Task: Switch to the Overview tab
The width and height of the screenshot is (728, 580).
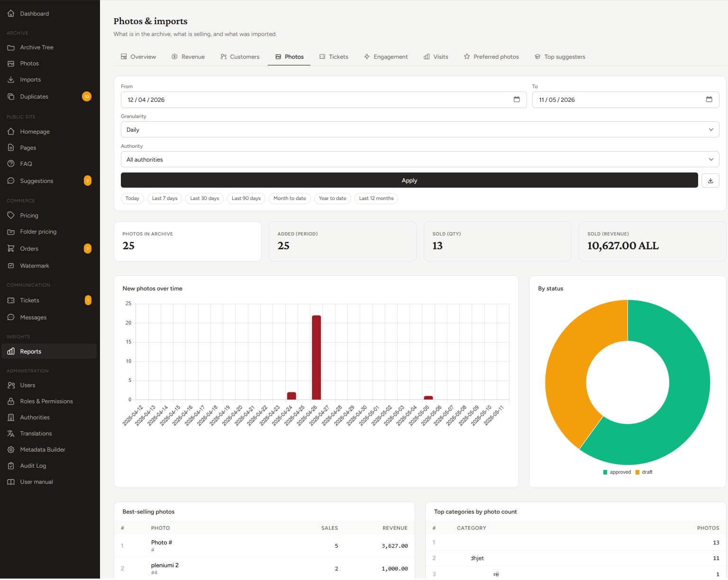Action: tap(138, 57)
